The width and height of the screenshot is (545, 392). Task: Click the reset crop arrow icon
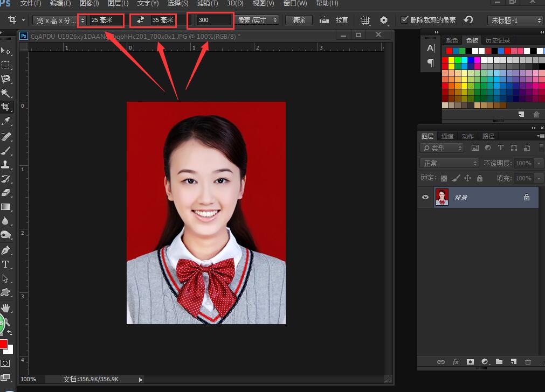pyautogui.click(x=468, y=20)
